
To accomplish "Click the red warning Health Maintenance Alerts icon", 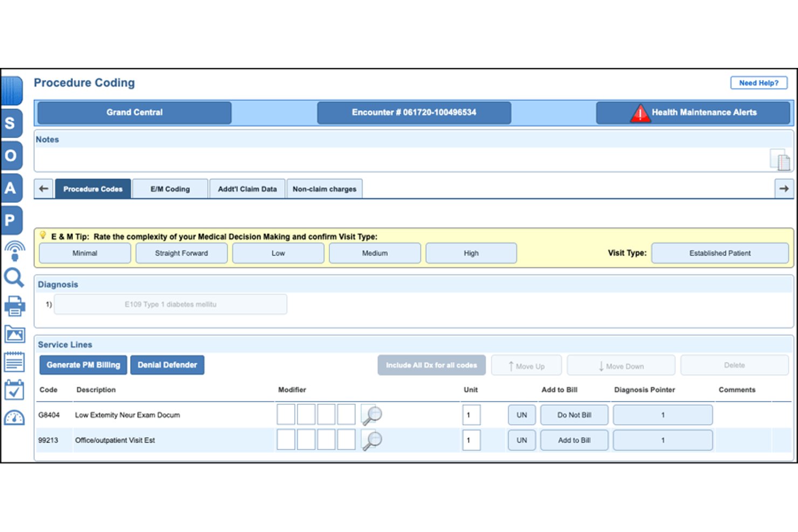I will 640,113.
